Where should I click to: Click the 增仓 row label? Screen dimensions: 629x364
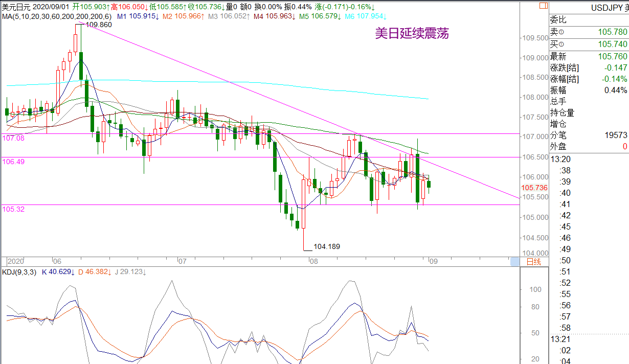click(558, 124)
